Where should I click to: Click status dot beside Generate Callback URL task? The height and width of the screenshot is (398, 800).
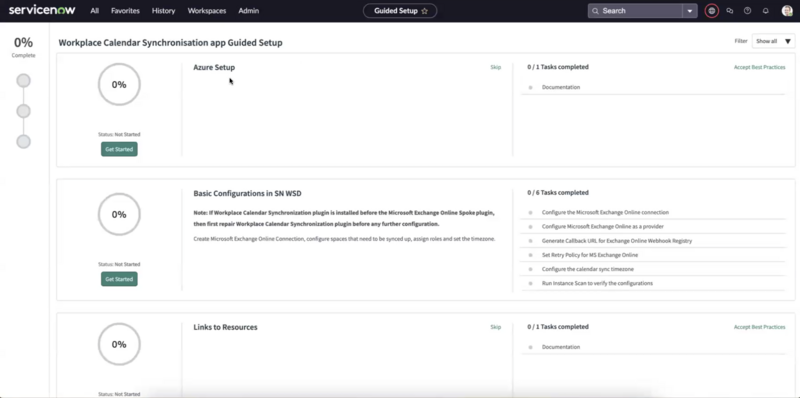(531, 241)
